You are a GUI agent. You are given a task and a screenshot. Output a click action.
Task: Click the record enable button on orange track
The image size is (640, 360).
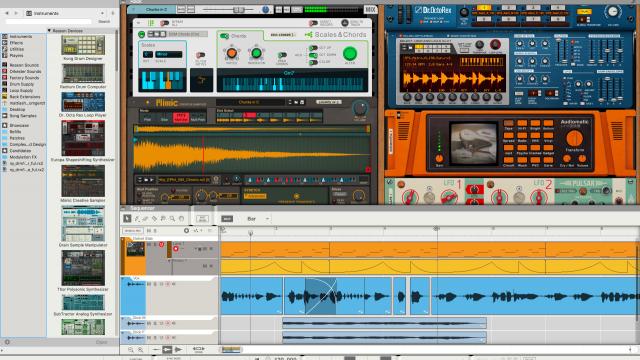(x=176, y=249)
